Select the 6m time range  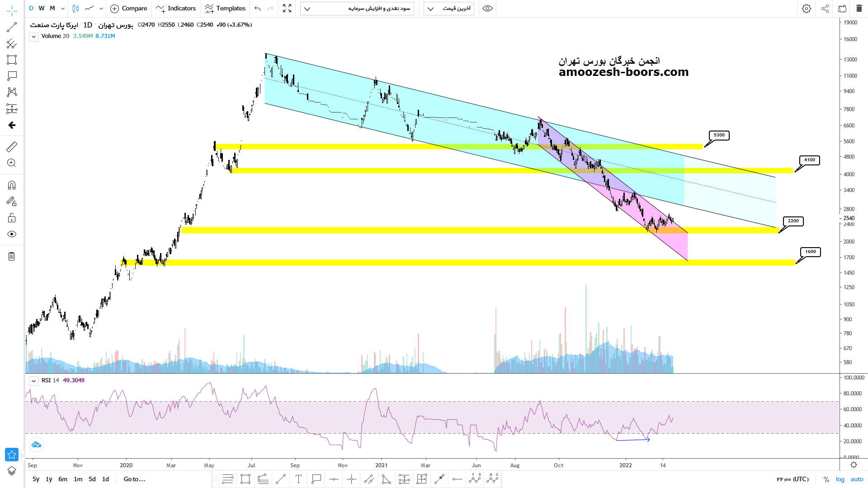coord(63,479)
